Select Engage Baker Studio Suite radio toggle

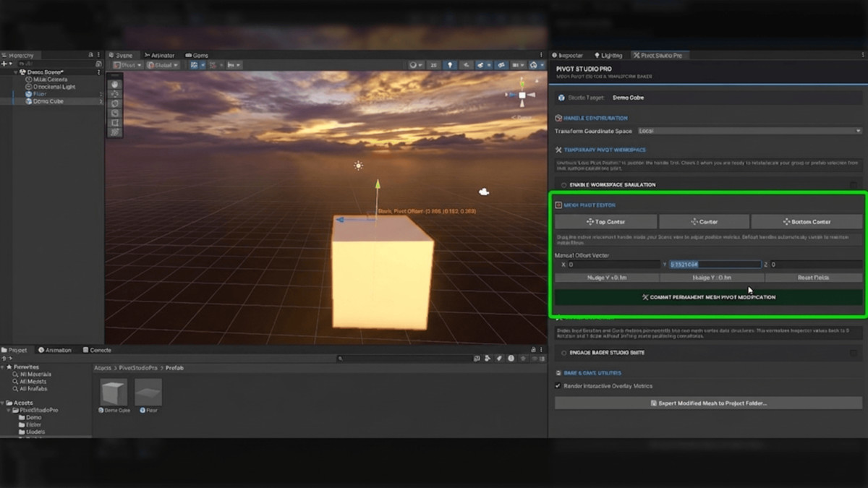(563, 353)
